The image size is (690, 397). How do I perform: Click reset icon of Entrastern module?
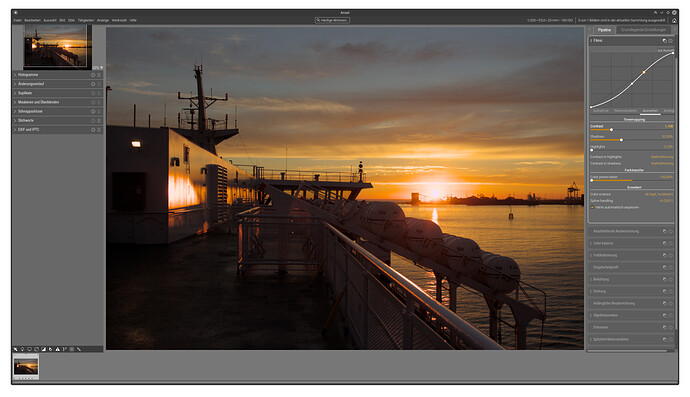pos(671,327)
